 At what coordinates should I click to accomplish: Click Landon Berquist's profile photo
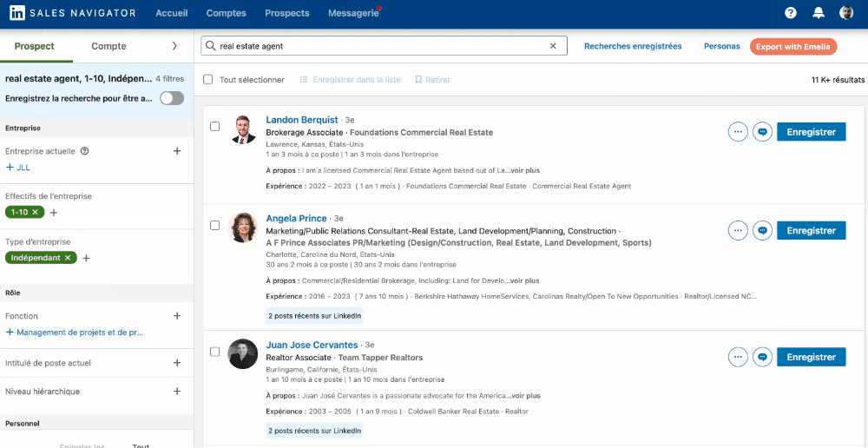click(x=243, y=128)
